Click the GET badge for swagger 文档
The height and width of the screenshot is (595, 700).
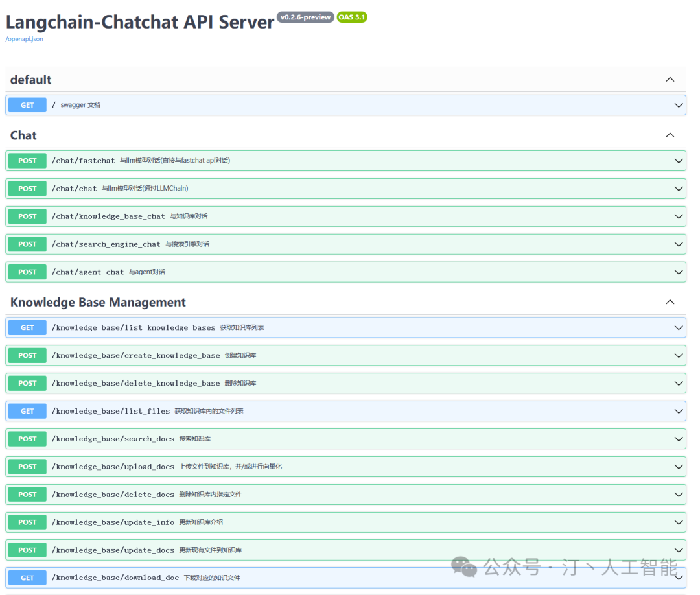27,105
